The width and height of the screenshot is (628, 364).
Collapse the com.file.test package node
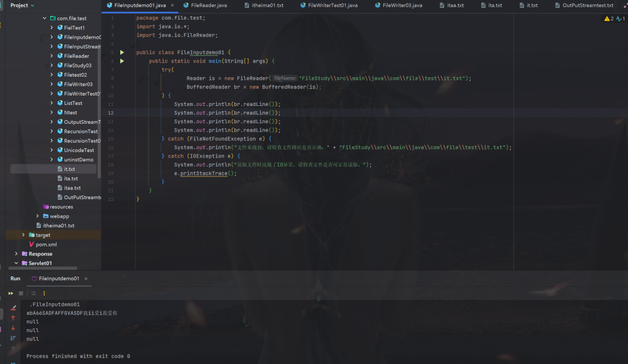point(45,18)
